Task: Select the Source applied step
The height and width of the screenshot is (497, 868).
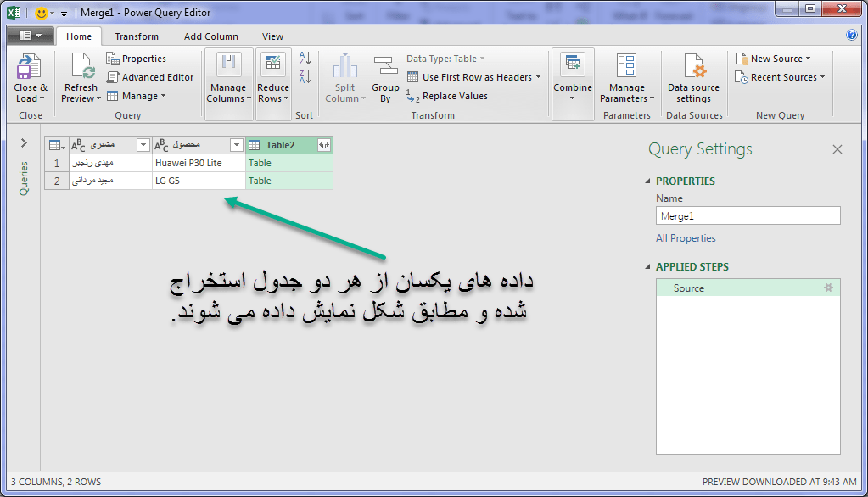Action: 748,288
